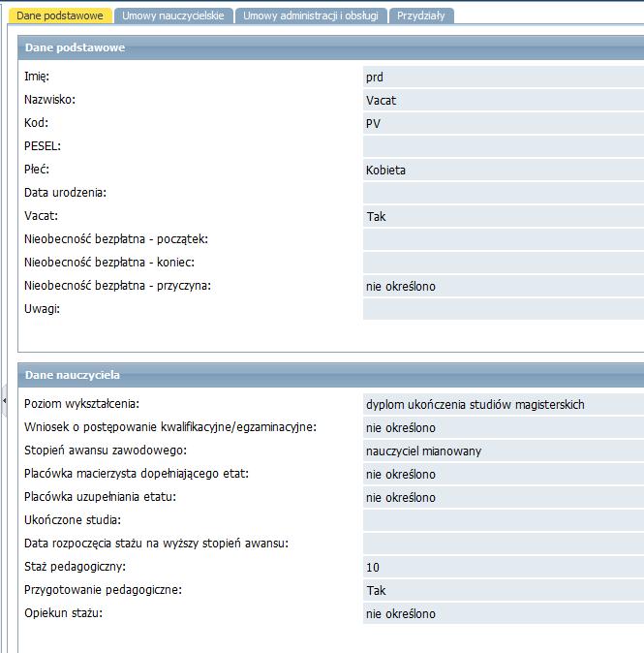Image resolution: width=644 pixels, height=653 pixels.
Task: Expand the collapsed left side panel arrow
Action: [x=4, y=401]
